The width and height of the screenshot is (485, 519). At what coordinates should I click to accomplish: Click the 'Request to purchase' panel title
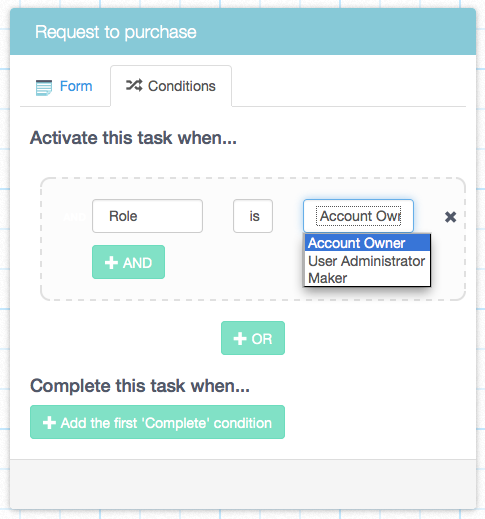[116, 32]
